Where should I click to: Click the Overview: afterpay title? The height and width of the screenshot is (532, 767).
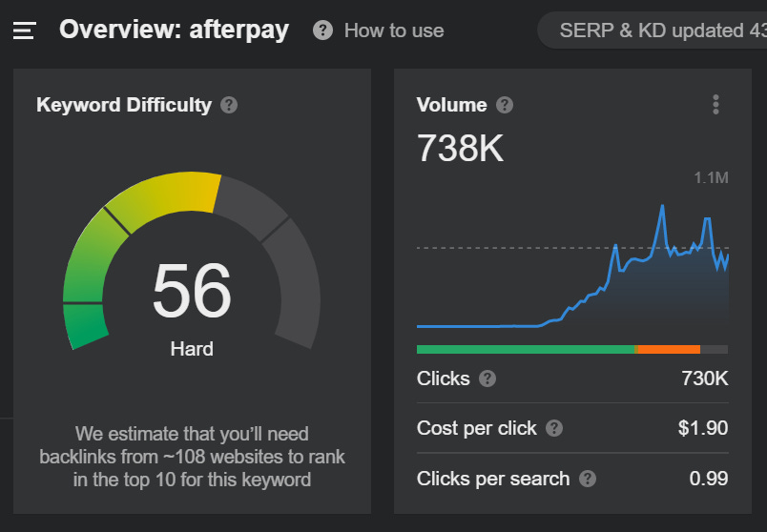[x=175, y=30]
